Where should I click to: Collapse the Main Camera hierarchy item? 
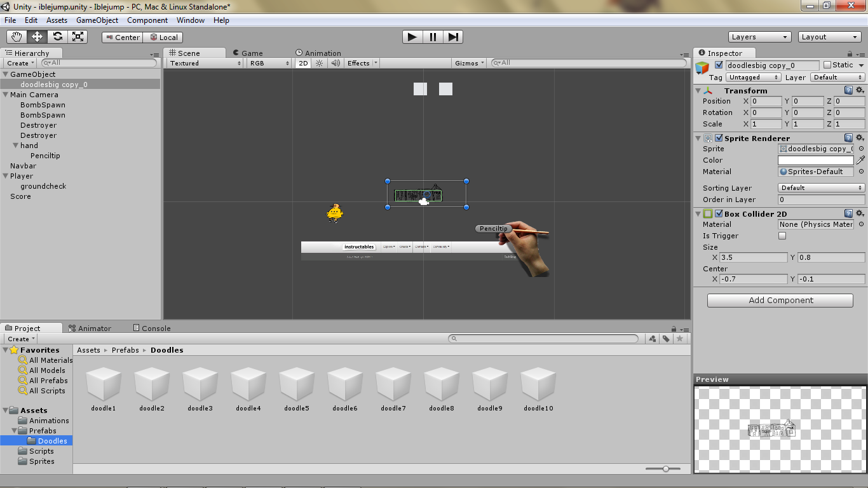pyautogui.click(x=5, y=95)
